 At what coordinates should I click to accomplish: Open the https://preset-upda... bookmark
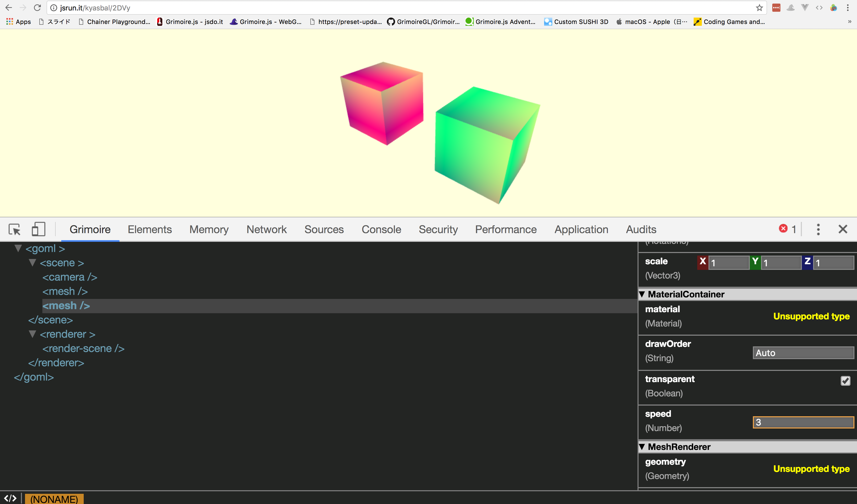(346, 22)
